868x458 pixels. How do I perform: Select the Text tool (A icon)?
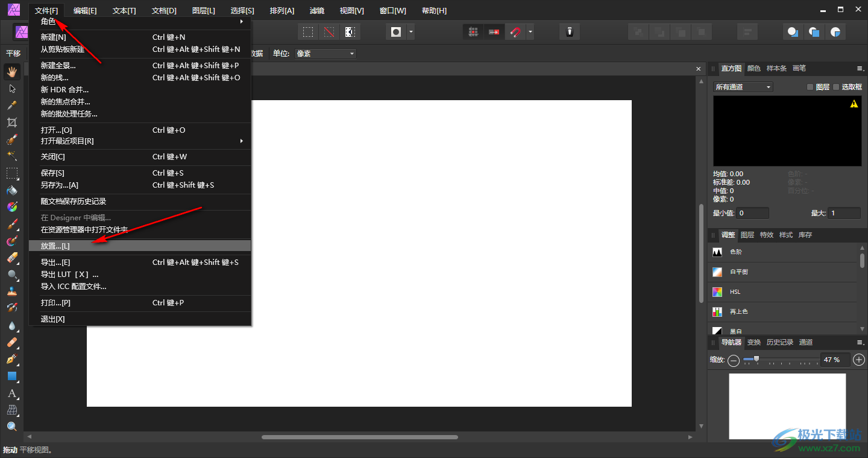(x=11, y=393)
